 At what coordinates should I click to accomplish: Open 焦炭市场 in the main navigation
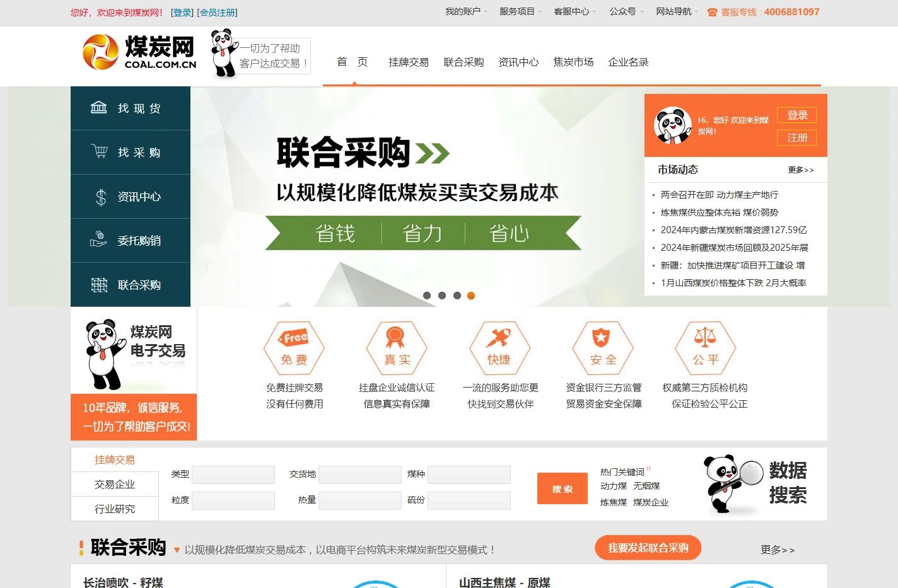573,62
